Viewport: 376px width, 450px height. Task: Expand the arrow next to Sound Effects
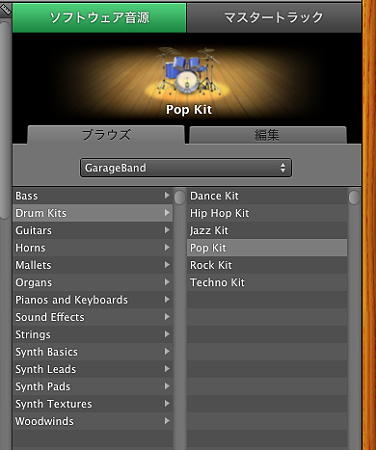click(x=167, y=317)
